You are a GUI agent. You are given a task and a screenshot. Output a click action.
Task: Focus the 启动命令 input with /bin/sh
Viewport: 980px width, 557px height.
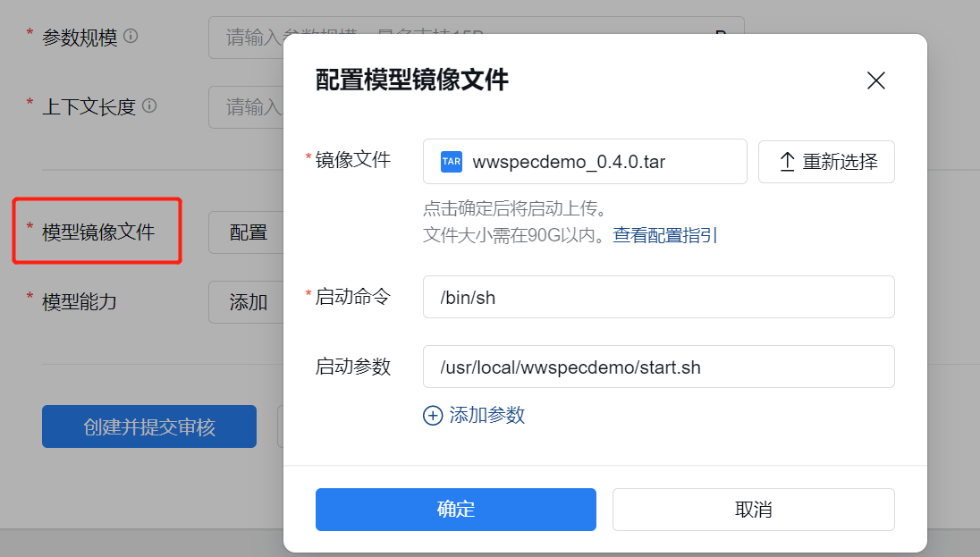tap(658, 297)
